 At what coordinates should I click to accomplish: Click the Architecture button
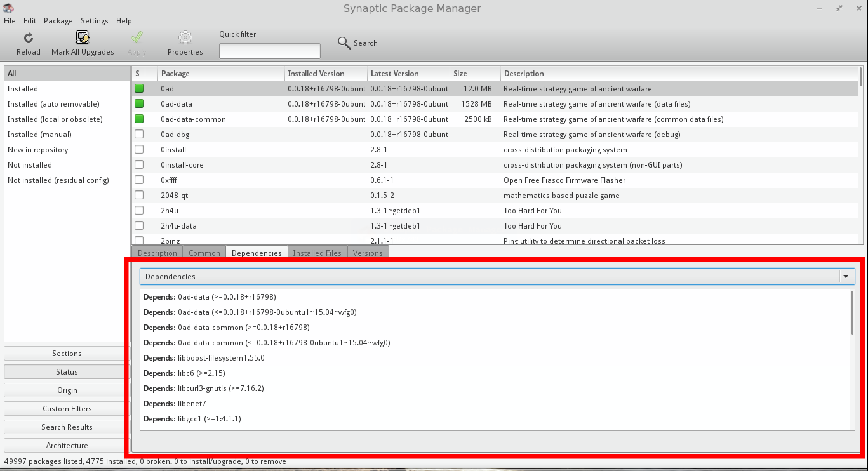(67, 446)
